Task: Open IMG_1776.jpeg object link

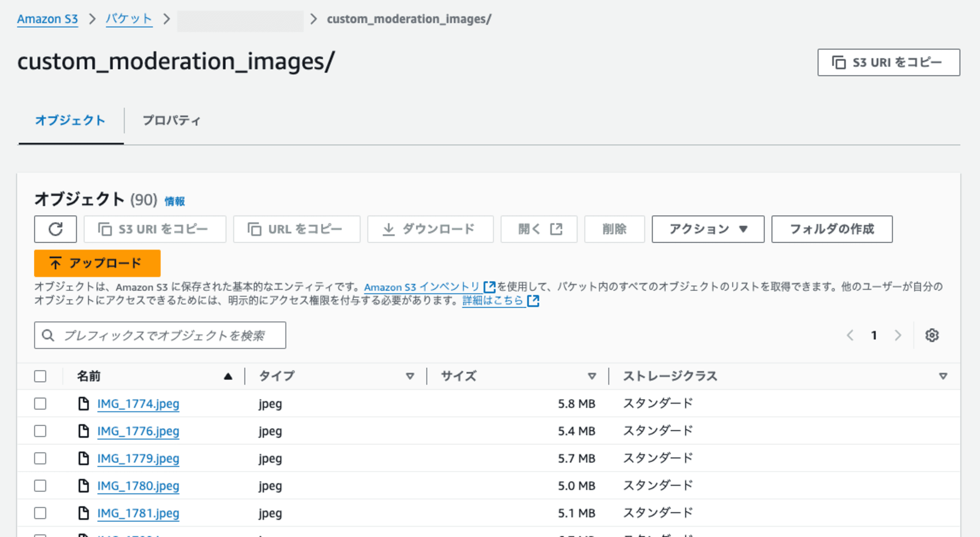Action: 138,431
